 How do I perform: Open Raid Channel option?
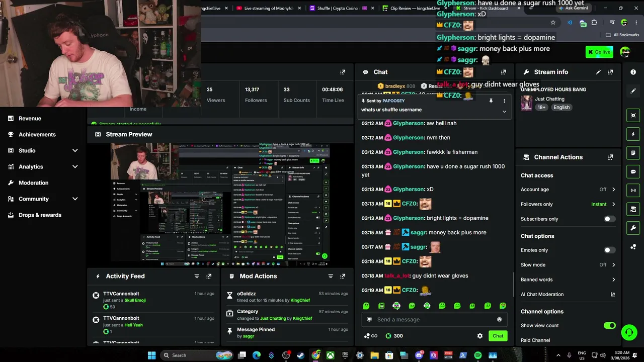pos(535,340)
